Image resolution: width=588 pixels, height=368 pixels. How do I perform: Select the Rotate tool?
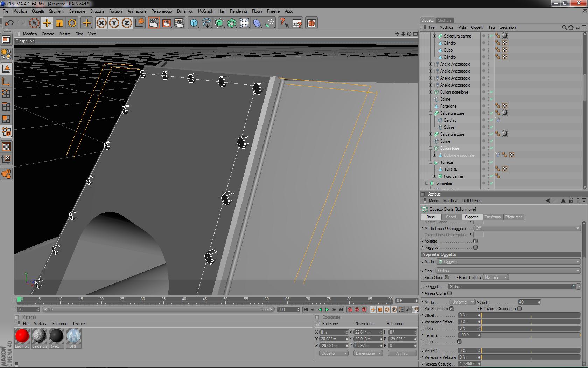[72, 23]
